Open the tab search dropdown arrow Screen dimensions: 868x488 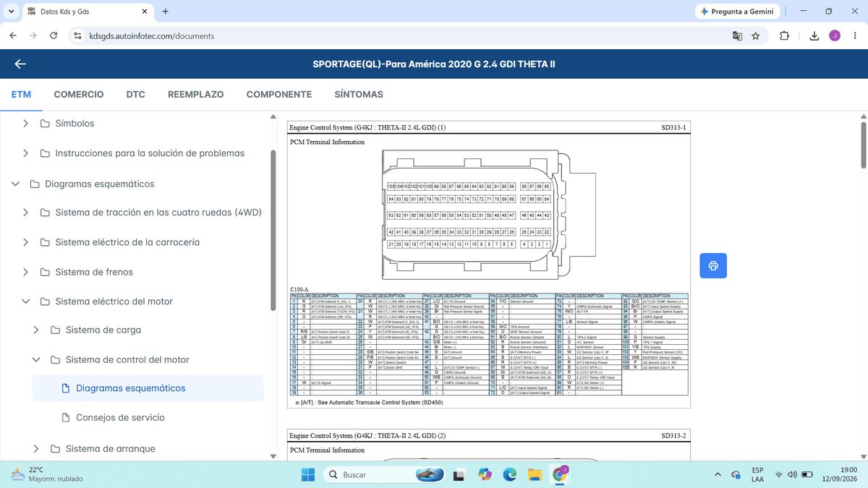pos(11,12)
